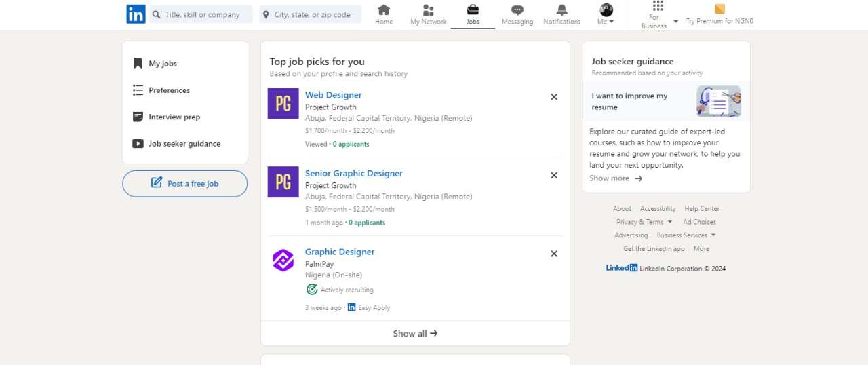Click Show all job picks
The height and width of the screenshot is (365, 868).
[x=415, y=333]
